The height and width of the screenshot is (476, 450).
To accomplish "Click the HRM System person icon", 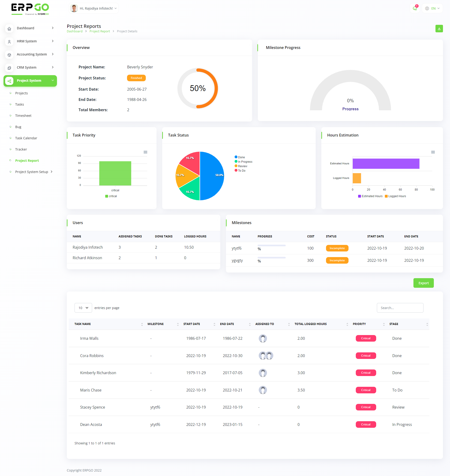I will click(x=9, y=42).
